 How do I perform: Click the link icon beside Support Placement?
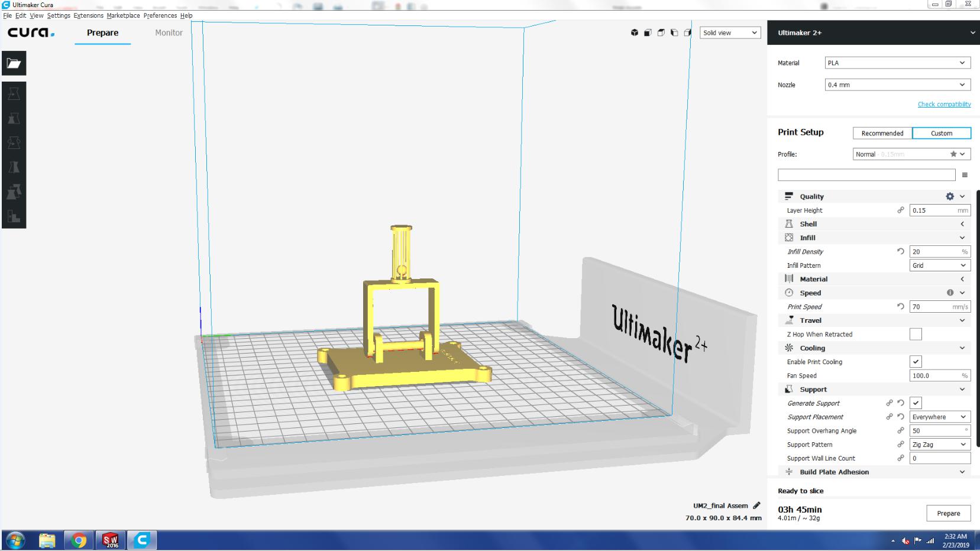(x=890, y=417)
